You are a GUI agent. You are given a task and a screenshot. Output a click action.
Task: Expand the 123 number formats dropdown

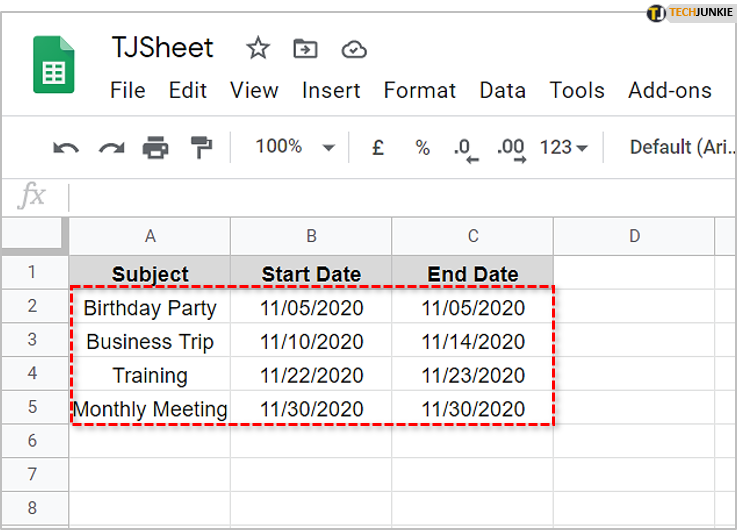pos(564,148)
